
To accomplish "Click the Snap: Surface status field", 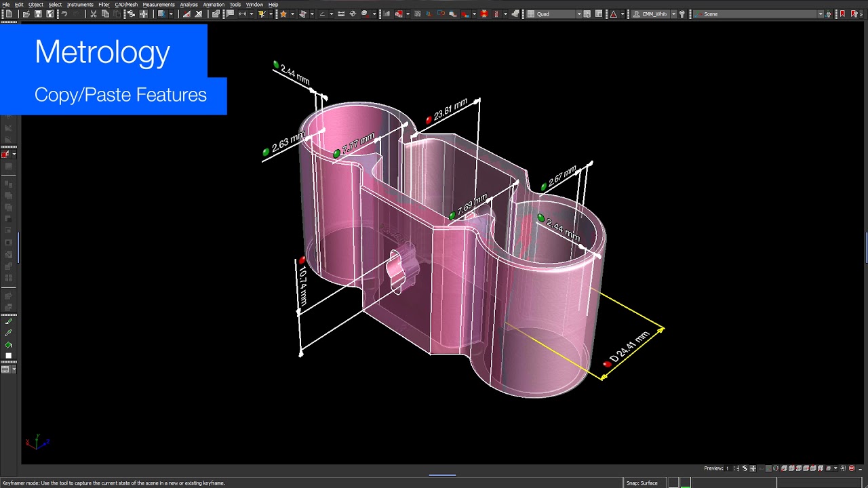I will point(642,483).
